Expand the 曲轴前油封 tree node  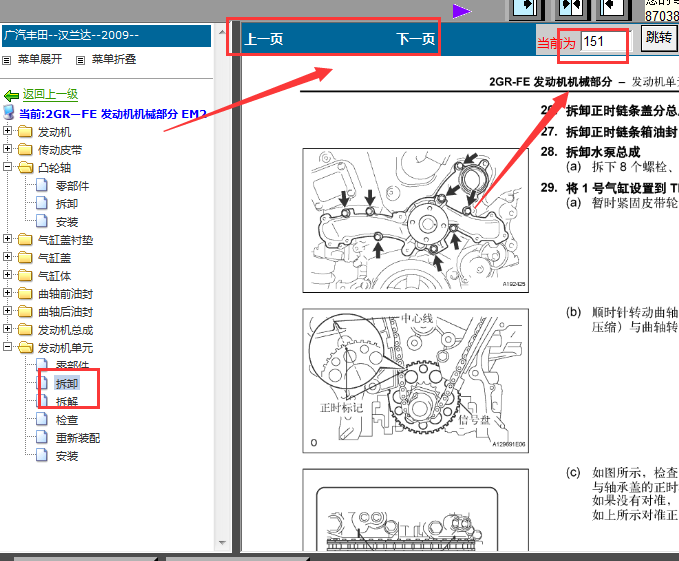coord(7,293)
